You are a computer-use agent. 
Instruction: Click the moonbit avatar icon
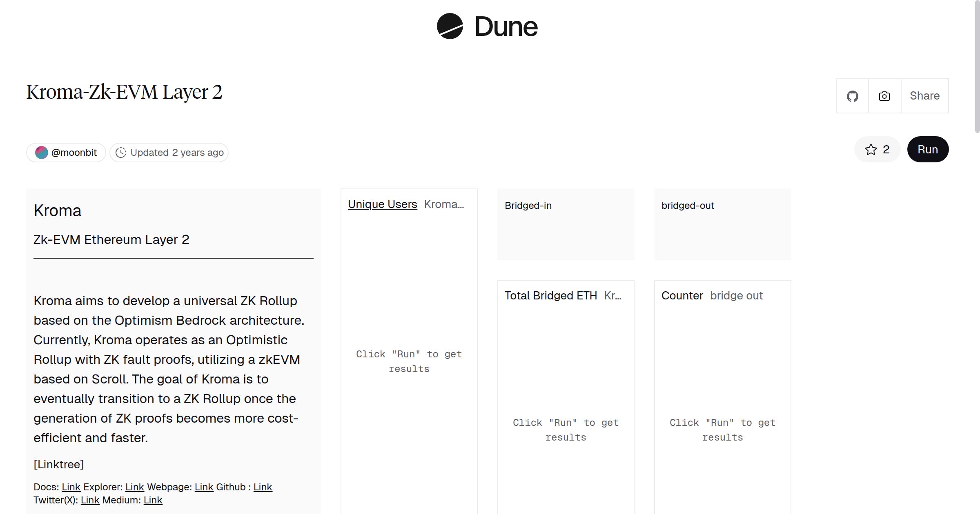coord(42,153)
